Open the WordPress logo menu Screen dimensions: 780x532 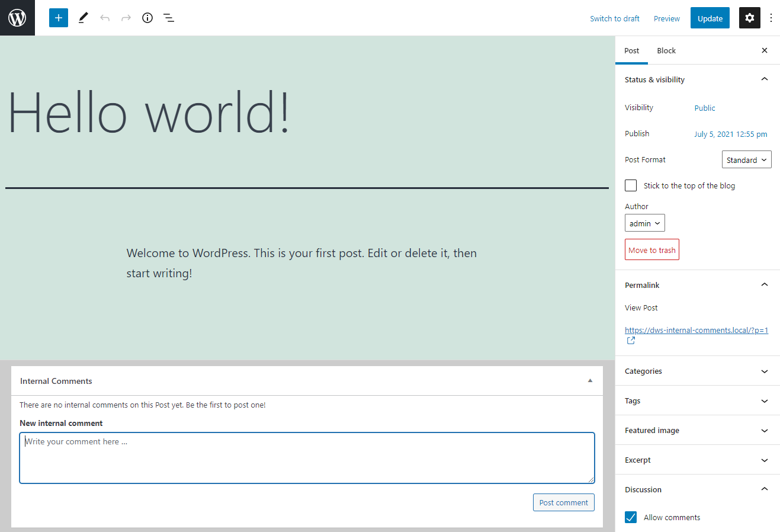17,18
